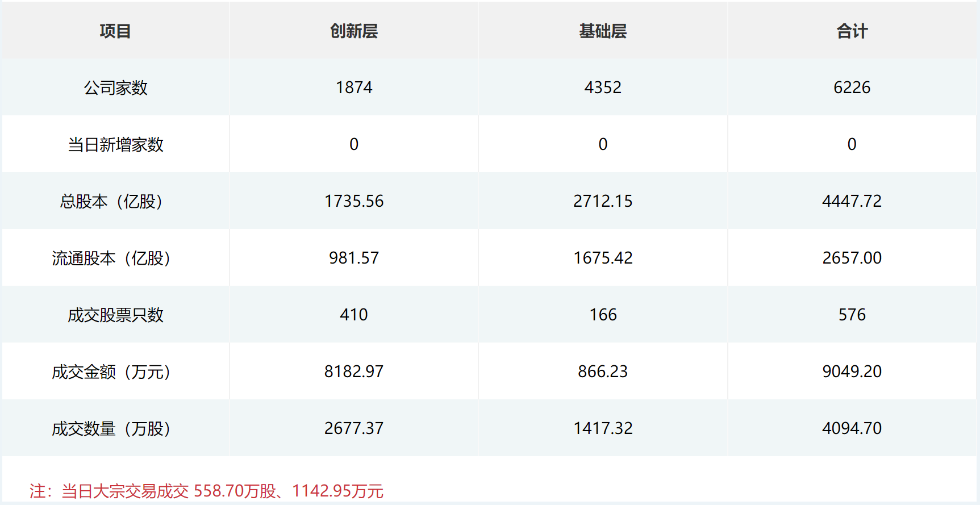Select the 当日新增家数 row label
The width and height of the screenshot is (980, 505).
(115, 144)
